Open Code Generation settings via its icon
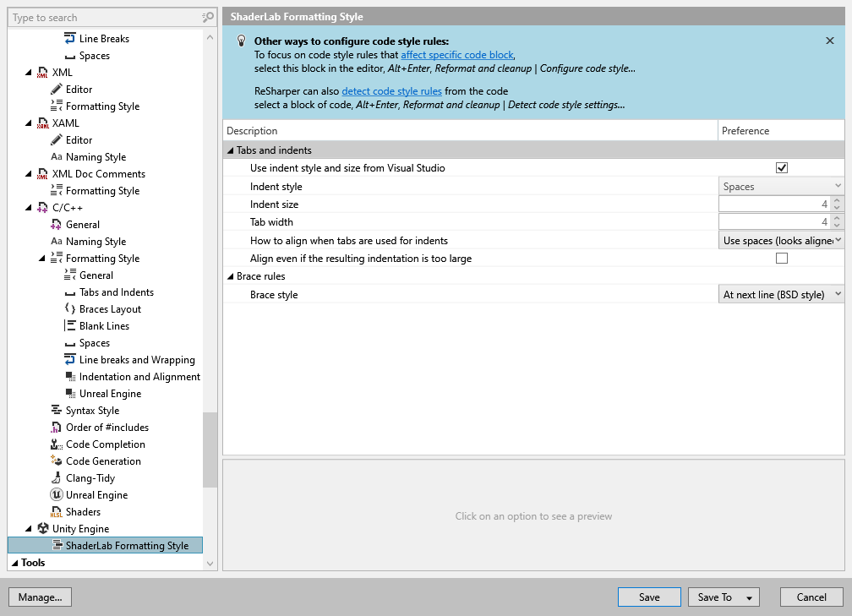 click(56, 461)
